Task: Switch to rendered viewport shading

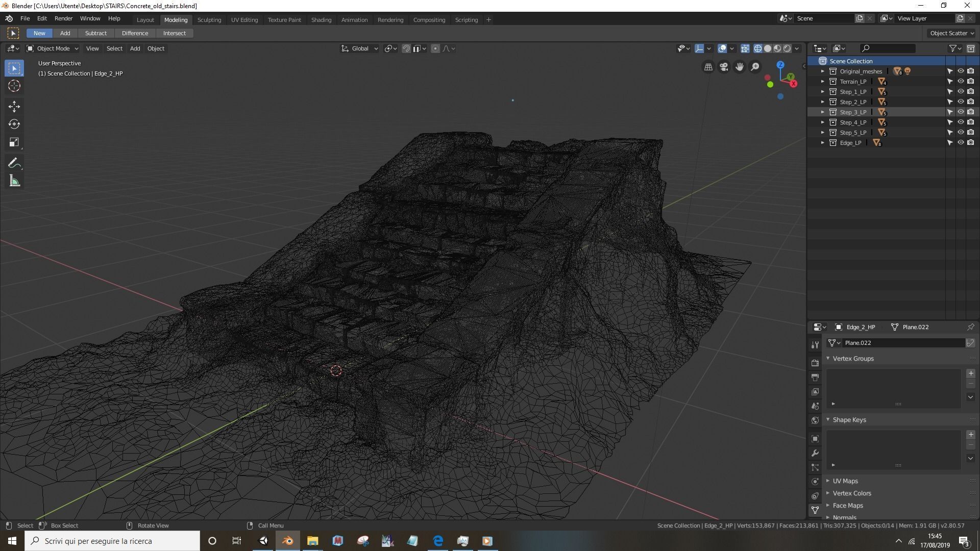Action: click(x=787, y=48)
